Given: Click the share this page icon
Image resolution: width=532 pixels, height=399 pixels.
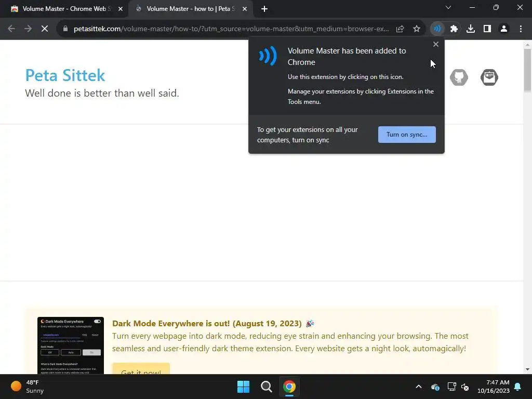Looking at the screenshot, I should [x=400, y=29].
